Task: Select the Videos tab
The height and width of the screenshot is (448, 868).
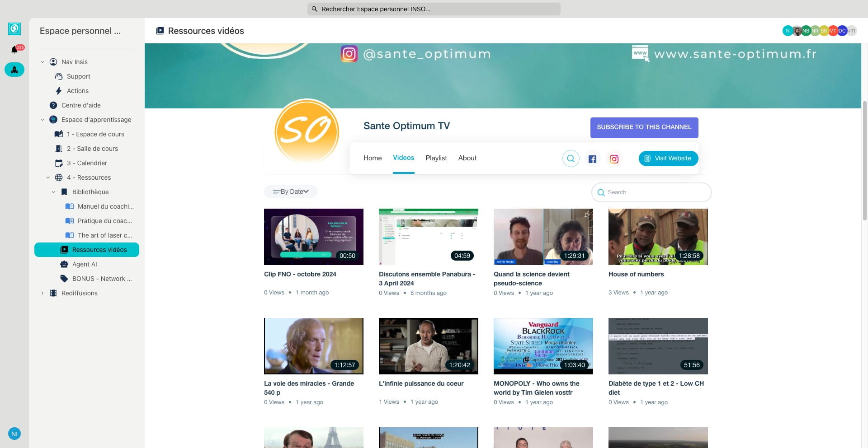Action: pyautogui.click(x=403, y=158)
